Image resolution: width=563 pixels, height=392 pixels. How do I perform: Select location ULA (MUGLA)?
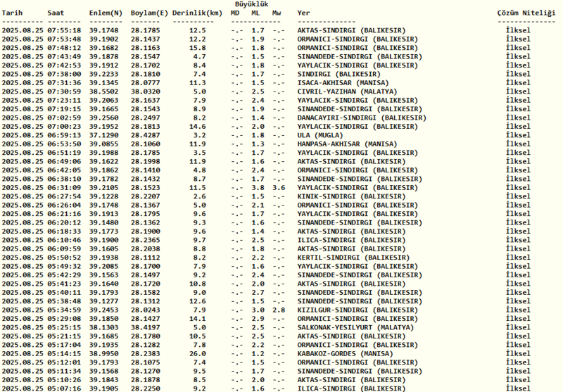[320, 135]
